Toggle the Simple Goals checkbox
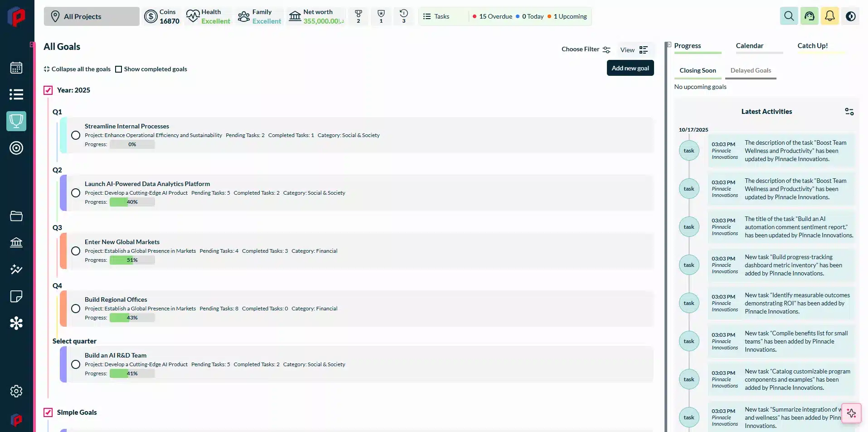The width and height of the screenshot is (868, 432). (48, 412)
